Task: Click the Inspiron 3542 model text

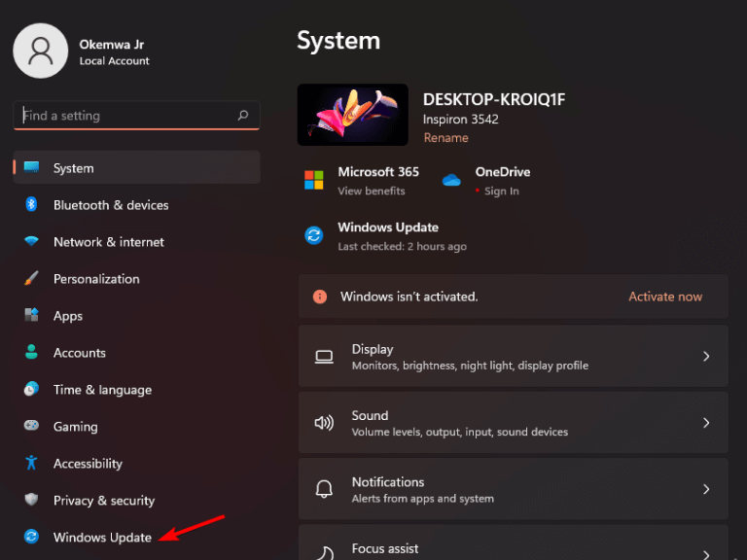Action: pyautogui.click(x=461, y=119)
